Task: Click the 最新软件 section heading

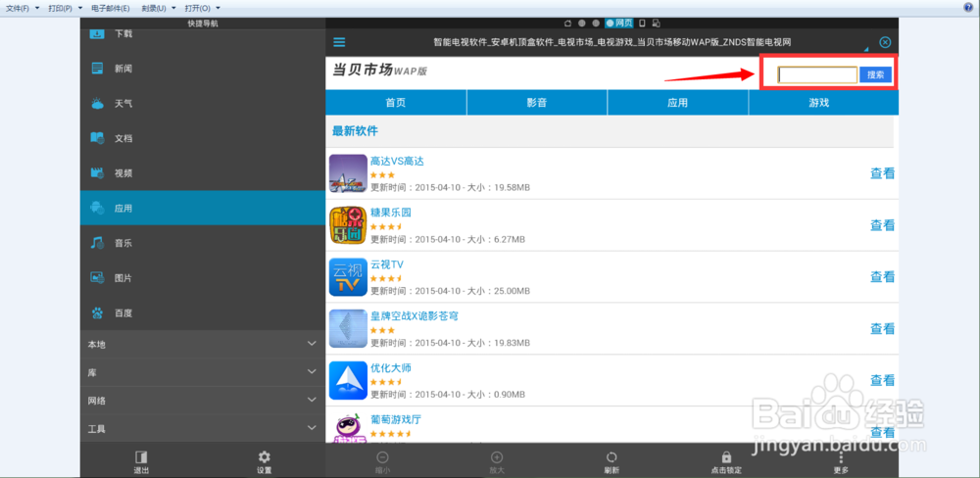Action: tap(355, 132)
